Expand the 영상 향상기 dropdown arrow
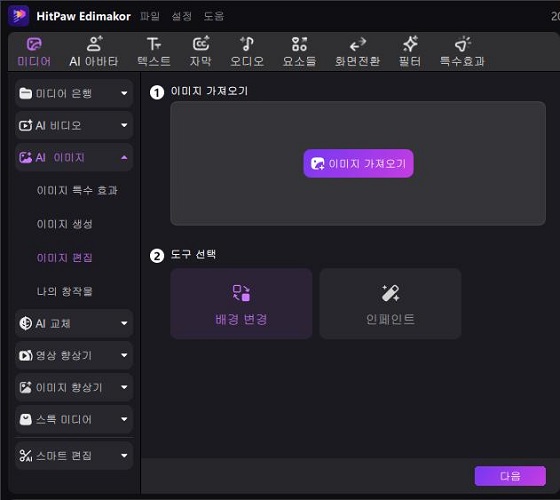Image resolution: width=560 pixels, height=500 pixels. [124, 355]
